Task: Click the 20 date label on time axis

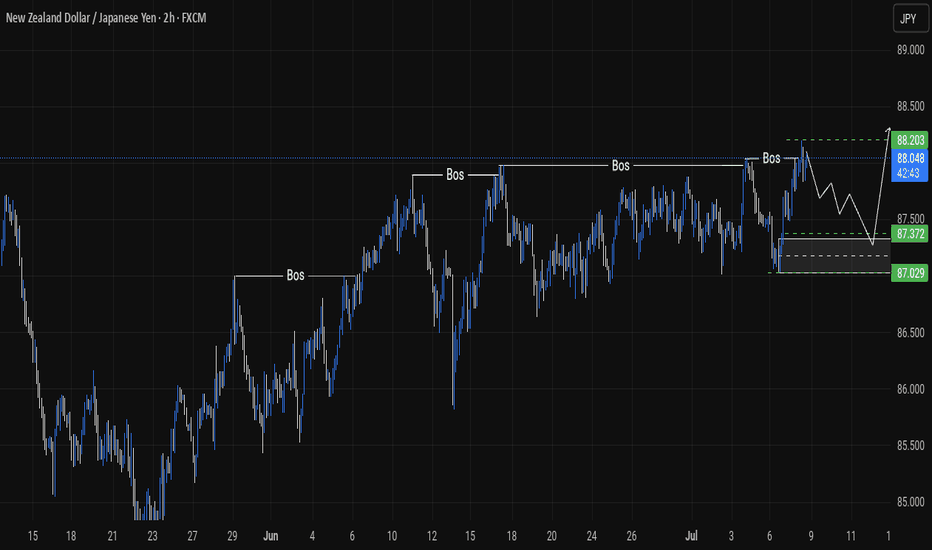Action: coord(552,536)
